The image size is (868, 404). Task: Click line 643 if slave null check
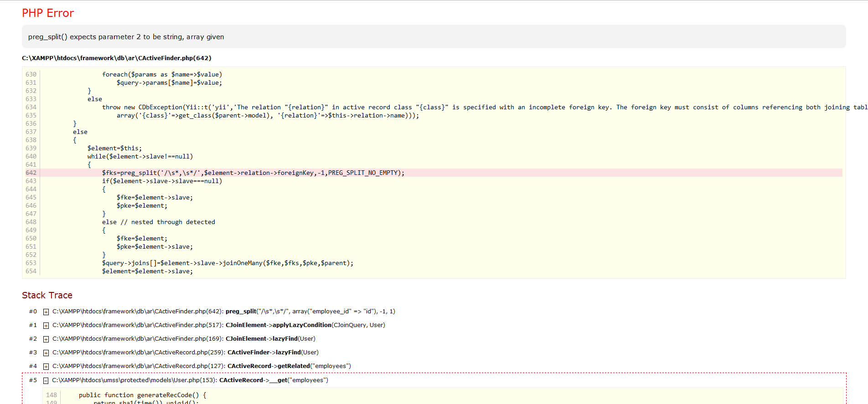coord(162,181)
